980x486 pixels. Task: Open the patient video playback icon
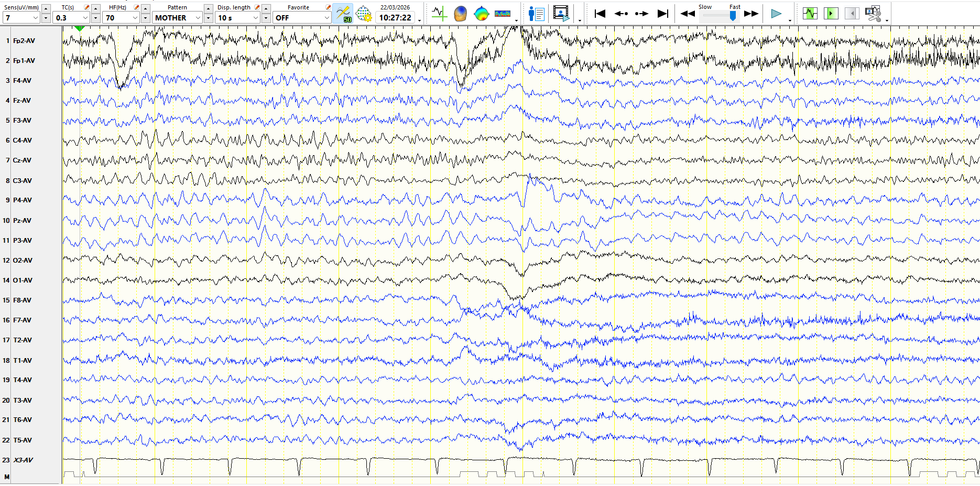[x=561, y=14]
